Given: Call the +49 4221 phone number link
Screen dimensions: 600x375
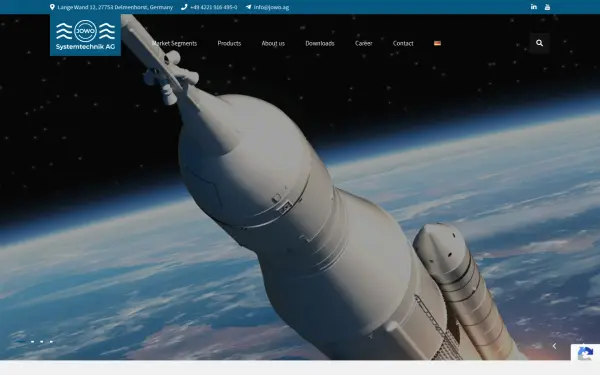Looking at the screenshot, I should [213, 7].
